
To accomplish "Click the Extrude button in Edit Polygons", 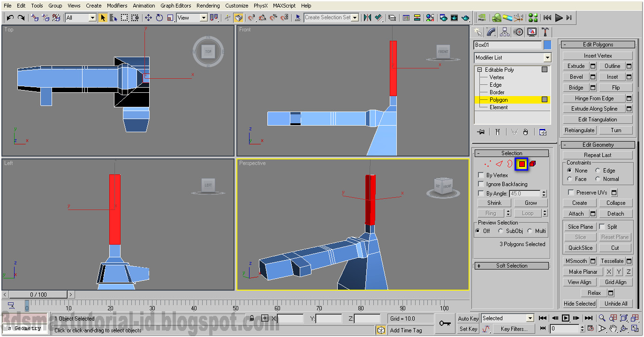I will 577,66.
